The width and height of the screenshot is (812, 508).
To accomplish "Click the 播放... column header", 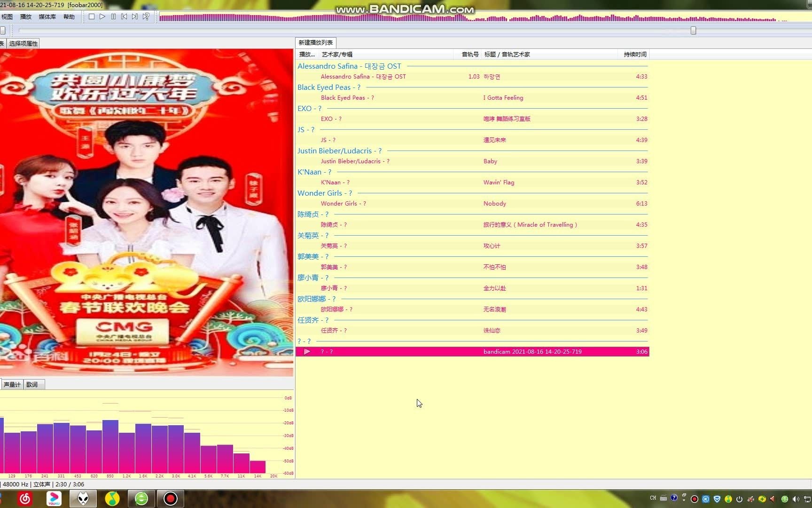I will click(x=307, y=55).
